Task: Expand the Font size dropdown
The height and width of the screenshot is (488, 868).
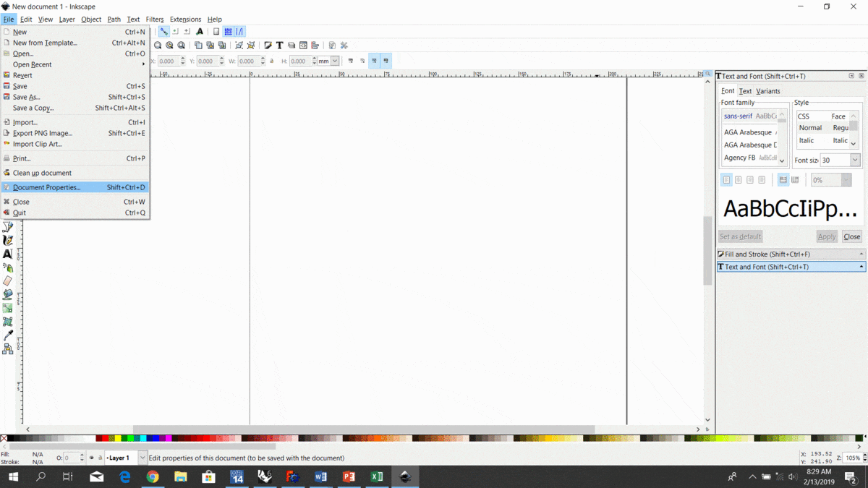Action: (855, 160)
